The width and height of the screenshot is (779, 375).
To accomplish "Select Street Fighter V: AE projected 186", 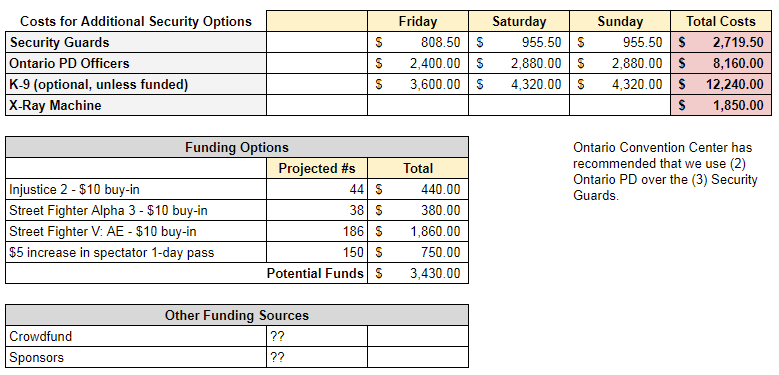I will [x=317, y=231].
